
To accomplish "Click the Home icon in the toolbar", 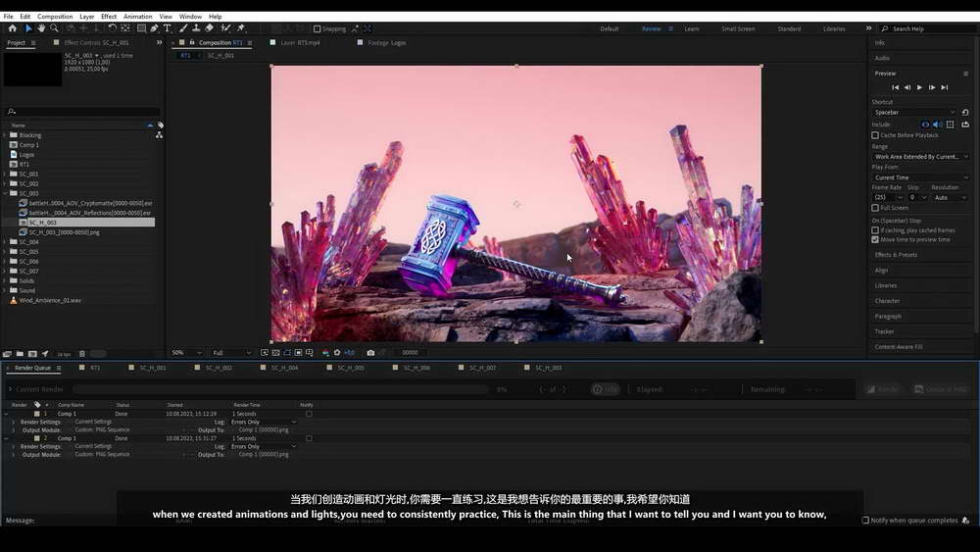I will 13,28.
